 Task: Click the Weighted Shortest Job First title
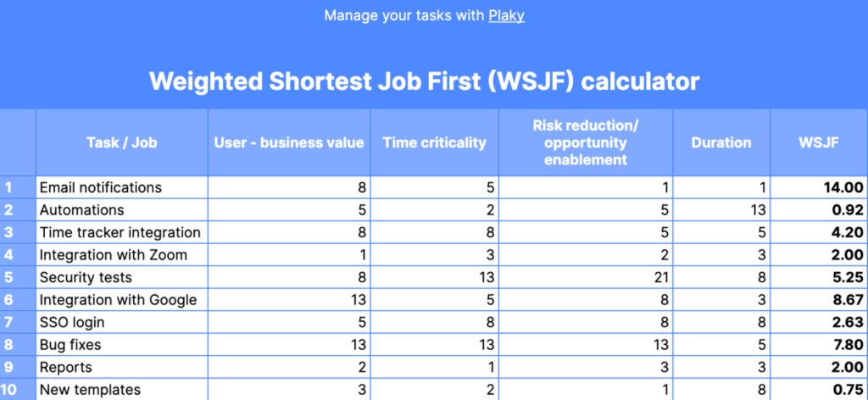click(425, 81)
